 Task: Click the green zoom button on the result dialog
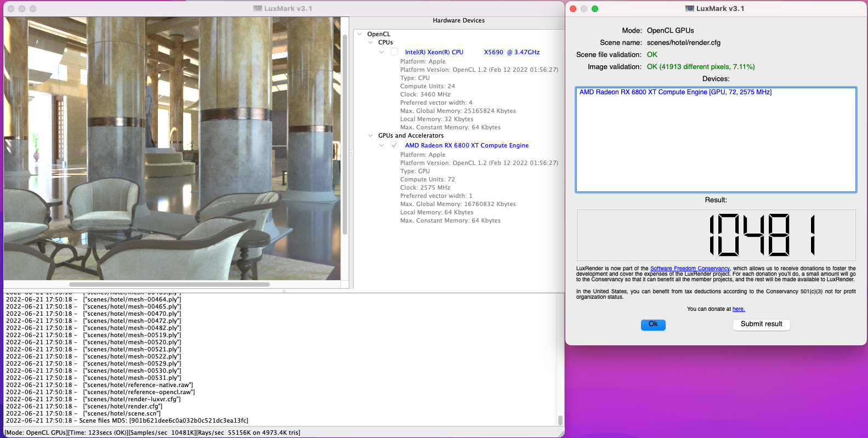tap(595, 9)
